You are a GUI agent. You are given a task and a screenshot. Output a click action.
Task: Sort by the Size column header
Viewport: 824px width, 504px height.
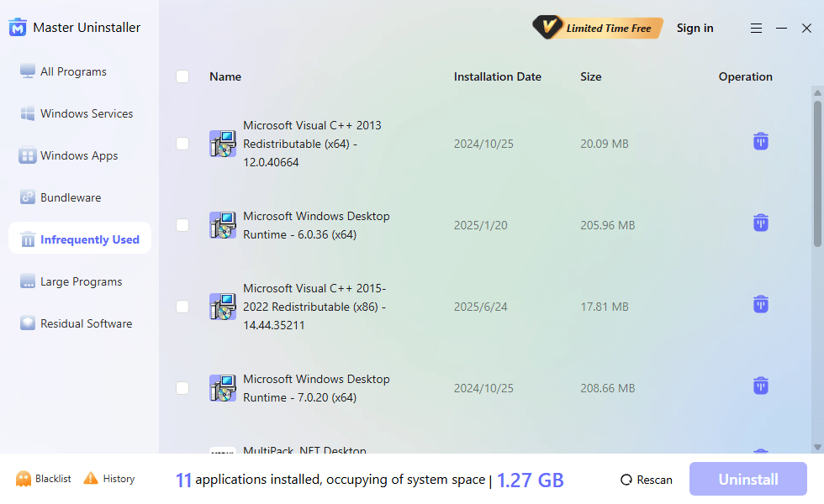590,76
